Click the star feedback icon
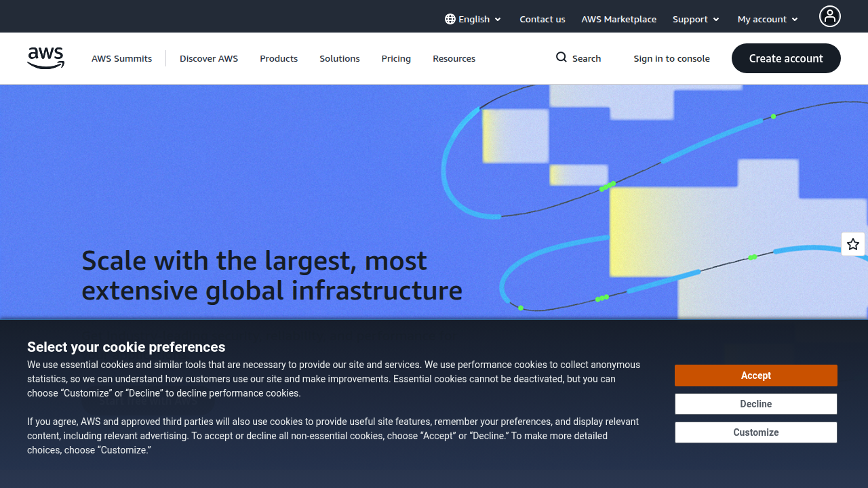 pos(853,244)
